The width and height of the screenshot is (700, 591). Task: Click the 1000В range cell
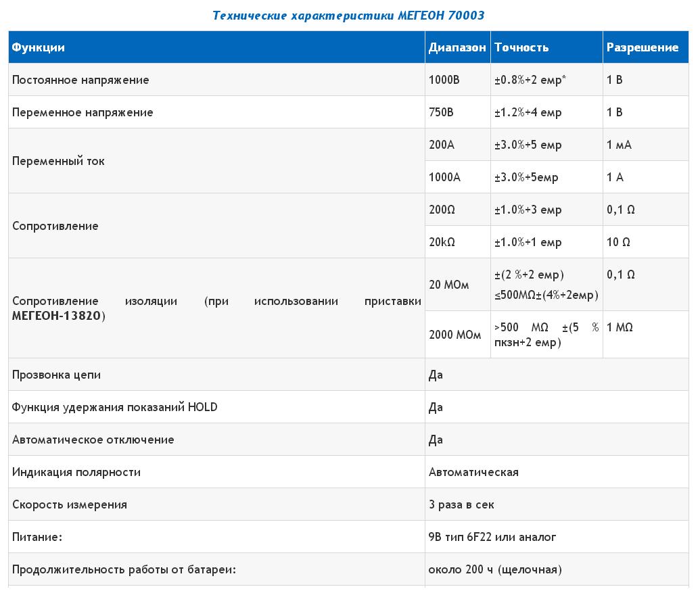(444, 80)
